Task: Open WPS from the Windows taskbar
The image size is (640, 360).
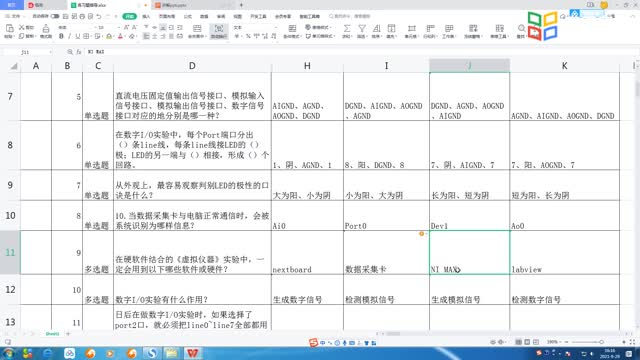Action: tap(193, 353)
